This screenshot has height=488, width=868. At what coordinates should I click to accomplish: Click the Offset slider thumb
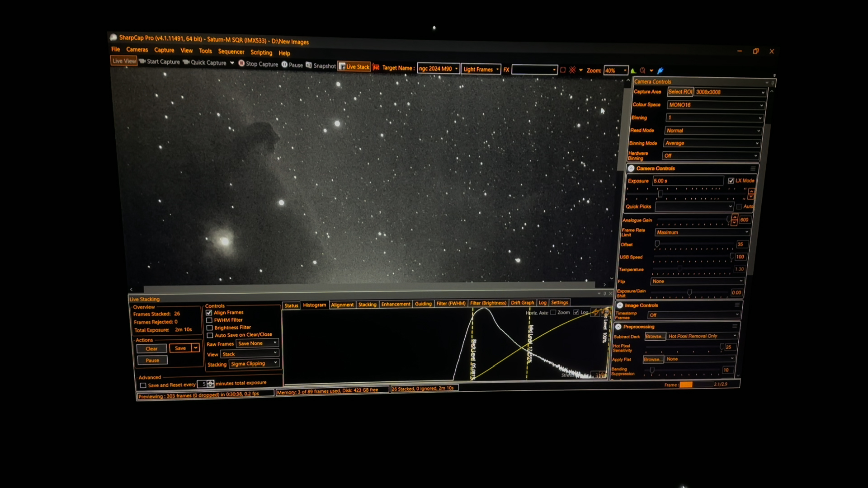[657, 244]
